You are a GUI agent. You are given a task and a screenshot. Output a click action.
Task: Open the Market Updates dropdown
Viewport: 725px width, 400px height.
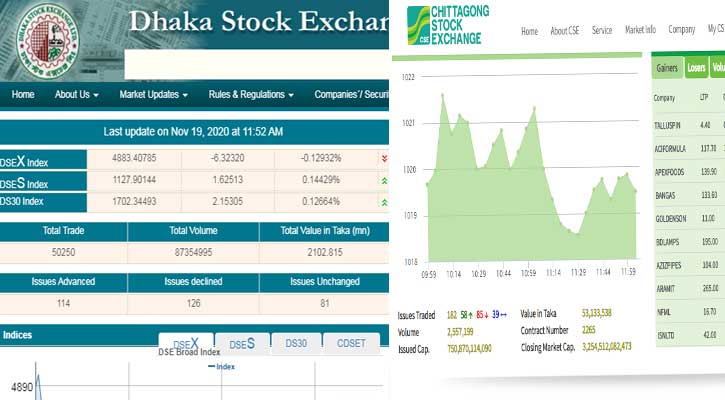click(x=153, y=95)
